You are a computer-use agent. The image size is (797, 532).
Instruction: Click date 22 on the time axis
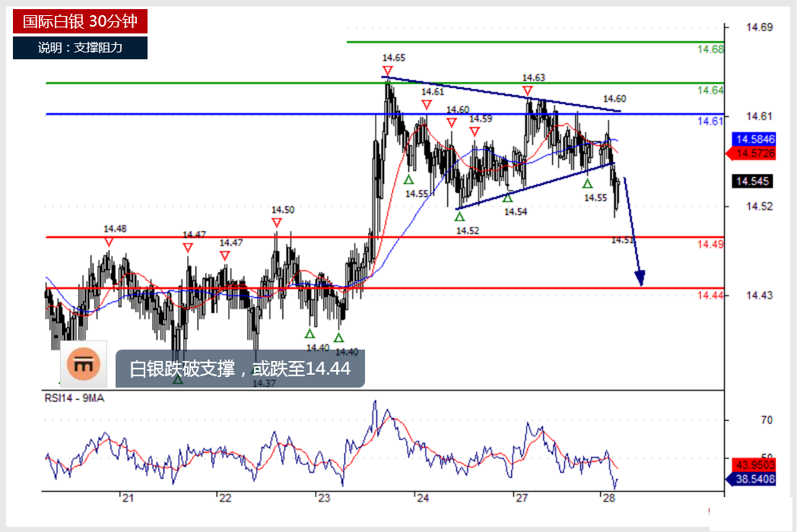(x=225, y=499)
